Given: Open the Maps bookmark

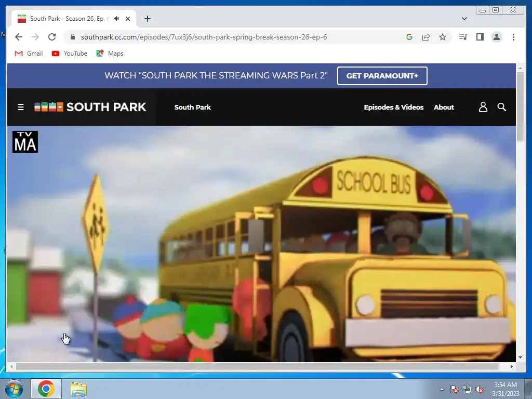Looking at the screenshot, I should tap(110, 54).
